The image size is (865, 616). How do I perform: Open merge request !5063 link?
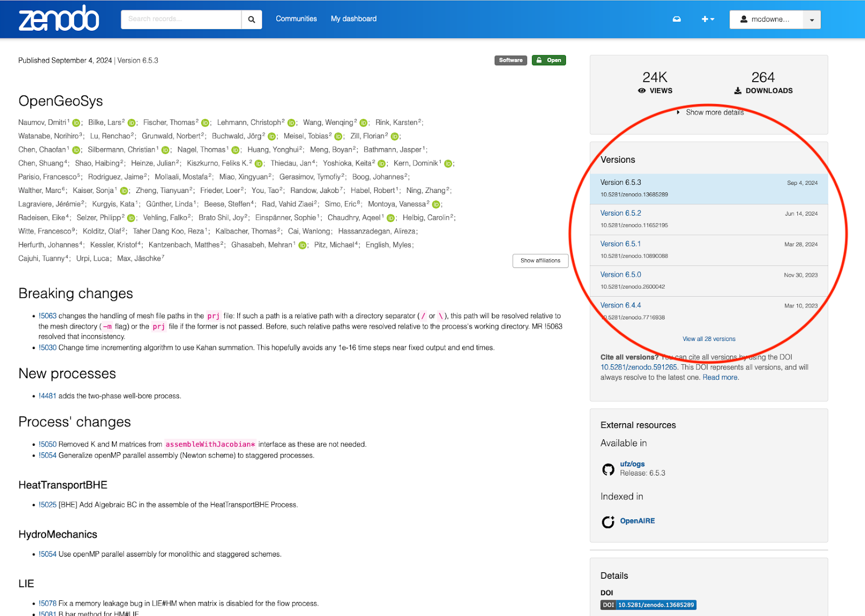click(x=48, y=316)
